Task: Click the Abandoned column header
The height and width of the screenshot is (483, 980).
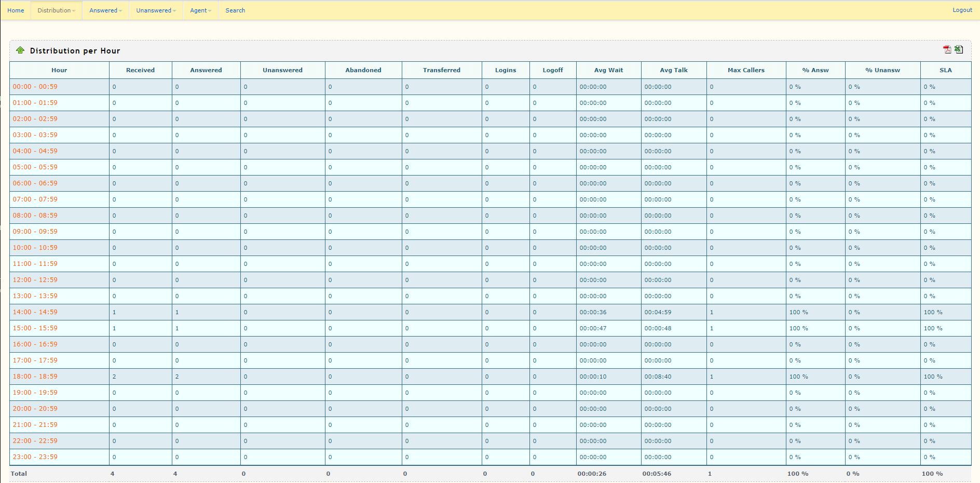Action: click(363, 70)
